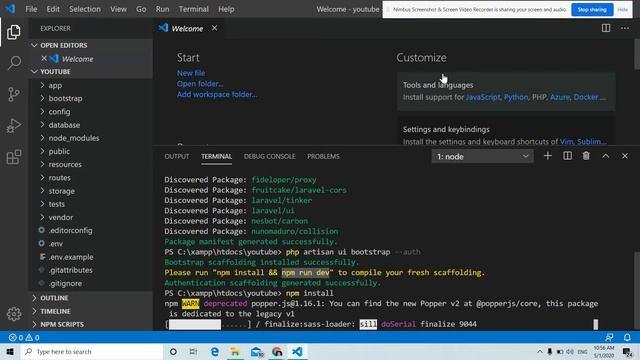
Task: Click the feedback icon in status bar
Action: 609,337
